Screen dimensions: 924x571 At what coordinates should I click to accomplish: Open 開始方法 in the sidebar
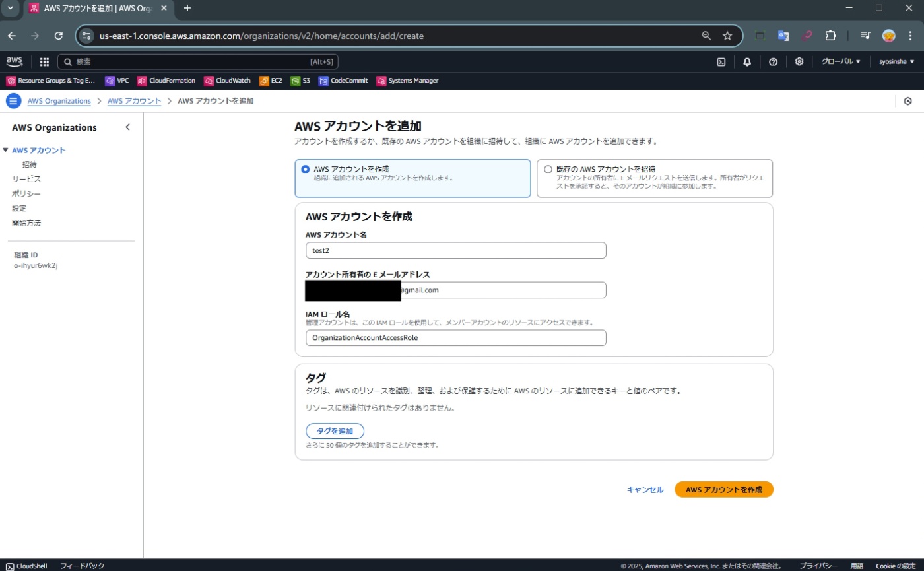26,223
